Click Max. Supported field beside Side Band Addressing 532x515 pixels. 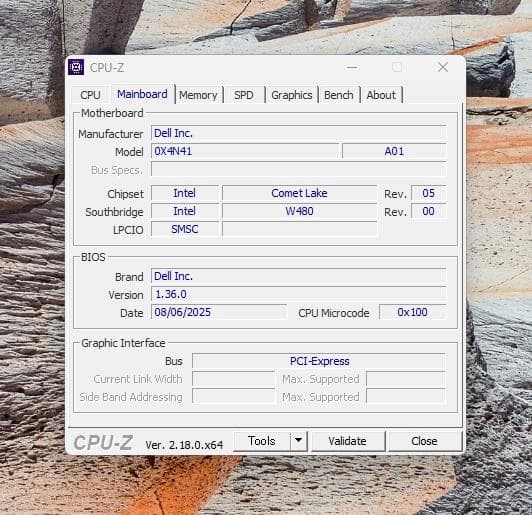406,397
